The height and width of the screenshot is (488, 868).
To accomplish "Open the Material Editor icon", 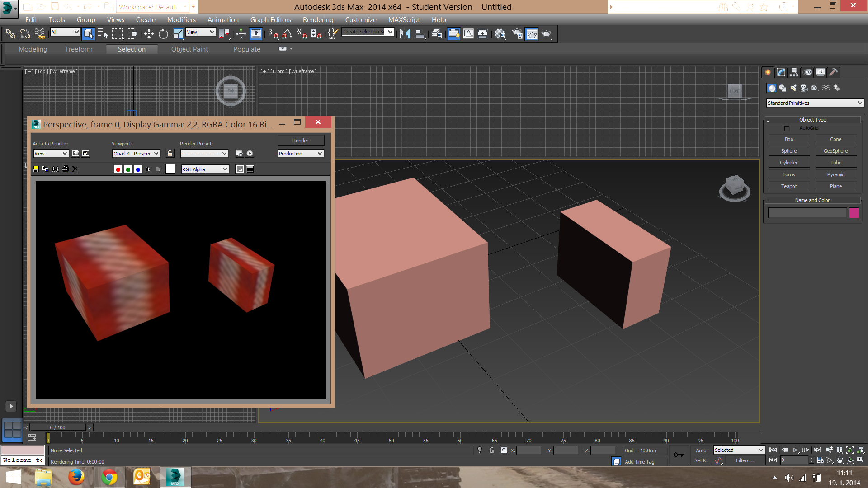I will 500,34.
